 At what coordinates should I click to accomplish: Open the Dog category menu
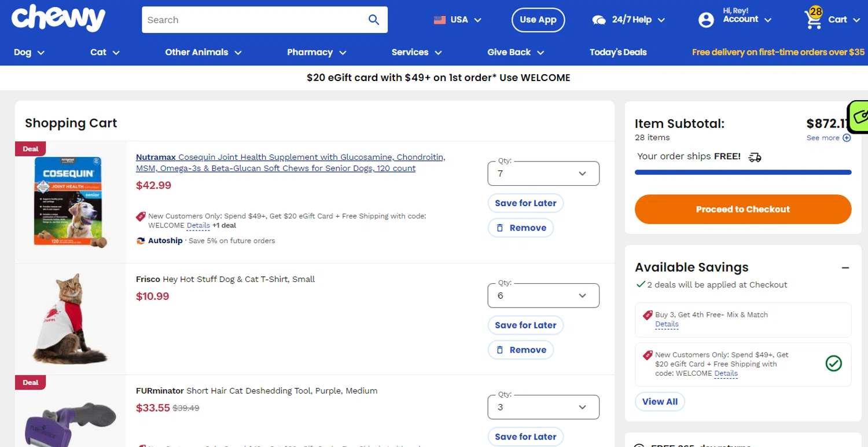pyautogui.click(x=29, y=52)
